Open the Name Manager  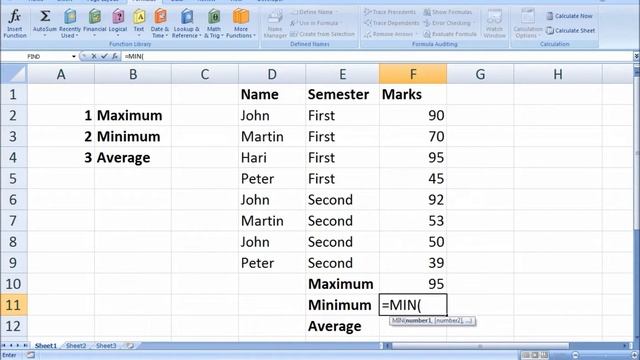tap(275, 24)
